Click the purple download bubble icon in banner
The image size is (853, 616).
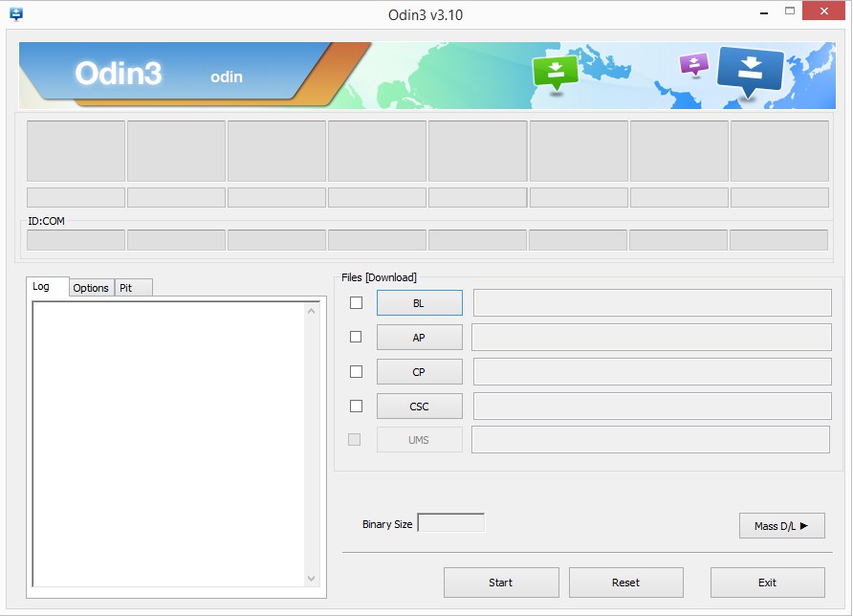point(694,65)
